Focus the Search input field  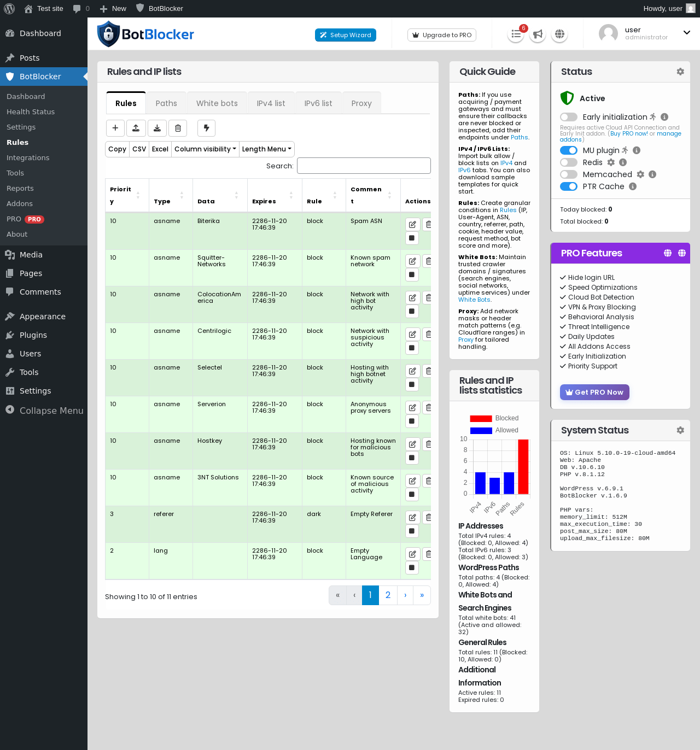(364, 166)
